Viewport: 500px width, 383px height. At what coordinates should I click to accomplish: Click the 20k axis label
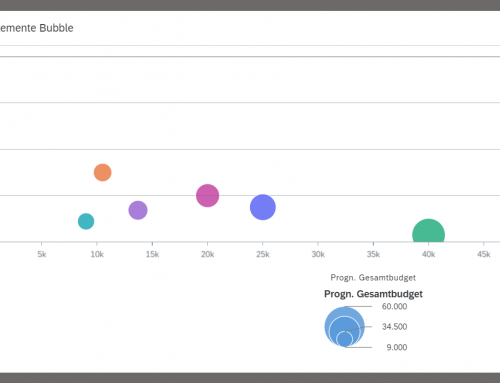pyautogui.click(x=207, y=254)
